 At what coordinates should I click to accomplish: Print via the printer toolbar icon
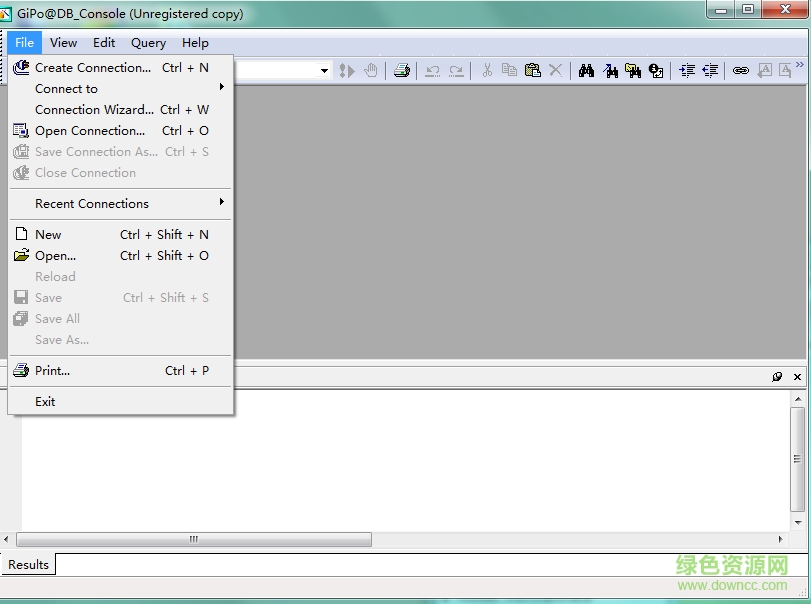tap(401, 70)
